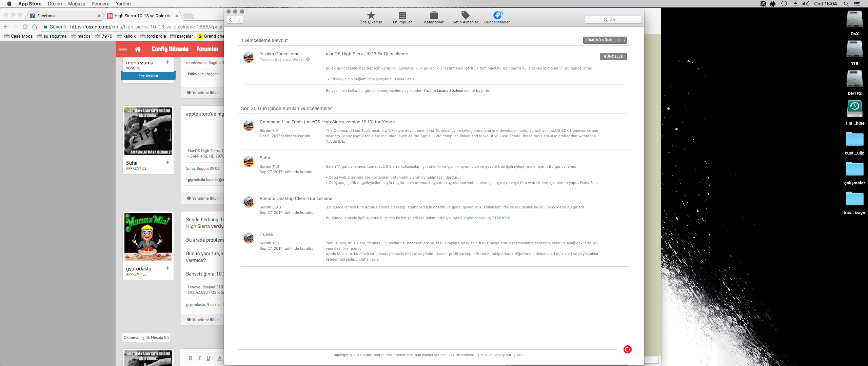868x366 pixels.
Task: Expand the TÜMÜNÜ GÜNCELLE dropdown arrow
Action: click(625, 40)
